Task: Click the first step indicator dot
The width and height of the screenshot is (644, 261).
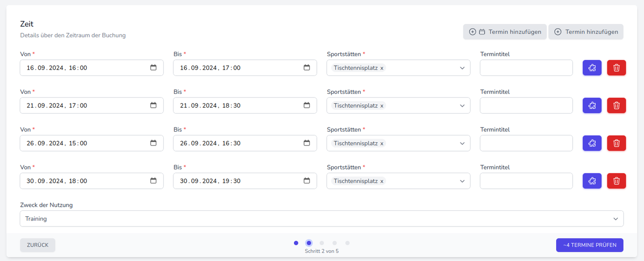Action: tap(296, 243)
